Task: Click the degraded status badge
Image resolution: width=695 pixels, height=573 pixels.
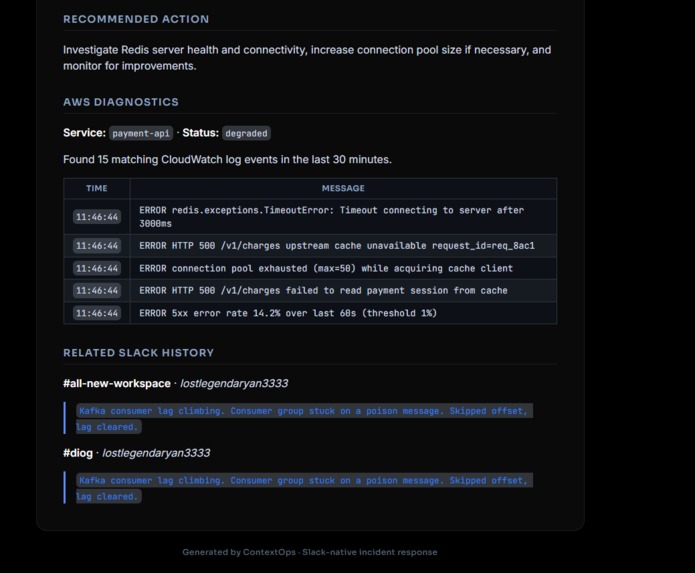Action: point(246,133)
